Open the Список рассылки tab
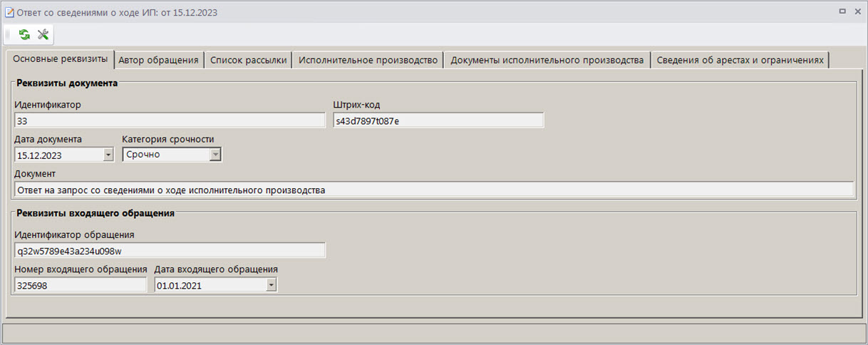Viewport: 868px width, 345px height. (x=249, y=60)
